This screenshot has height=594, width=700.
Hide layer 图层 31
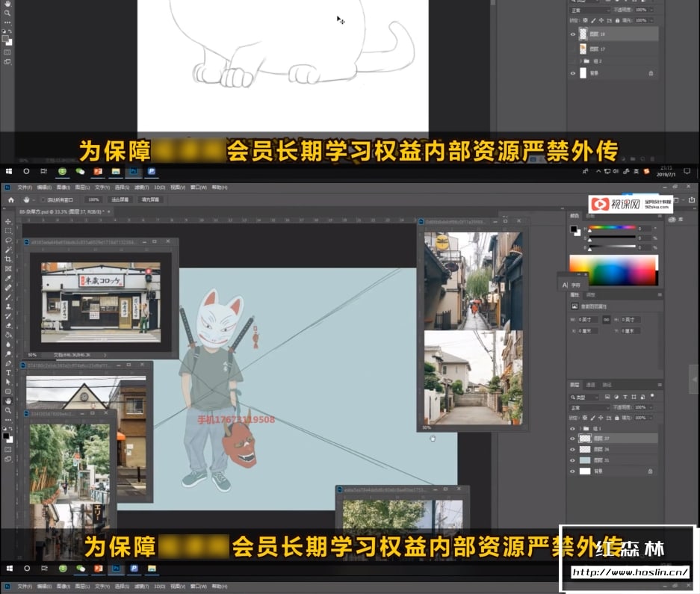point(572,460)
